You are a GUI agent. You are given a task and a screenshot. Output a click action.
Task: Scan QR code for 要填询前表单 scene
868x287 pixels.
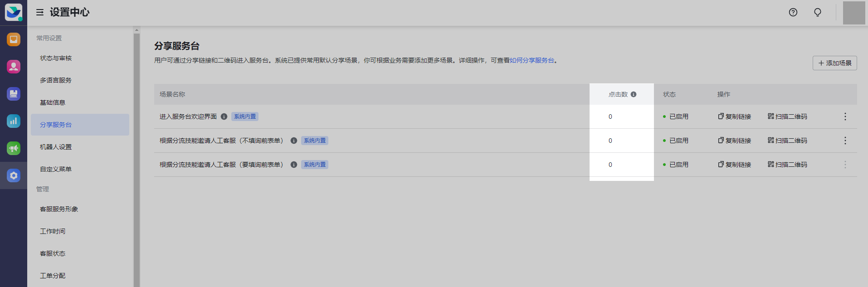click(x=787, y=165)
